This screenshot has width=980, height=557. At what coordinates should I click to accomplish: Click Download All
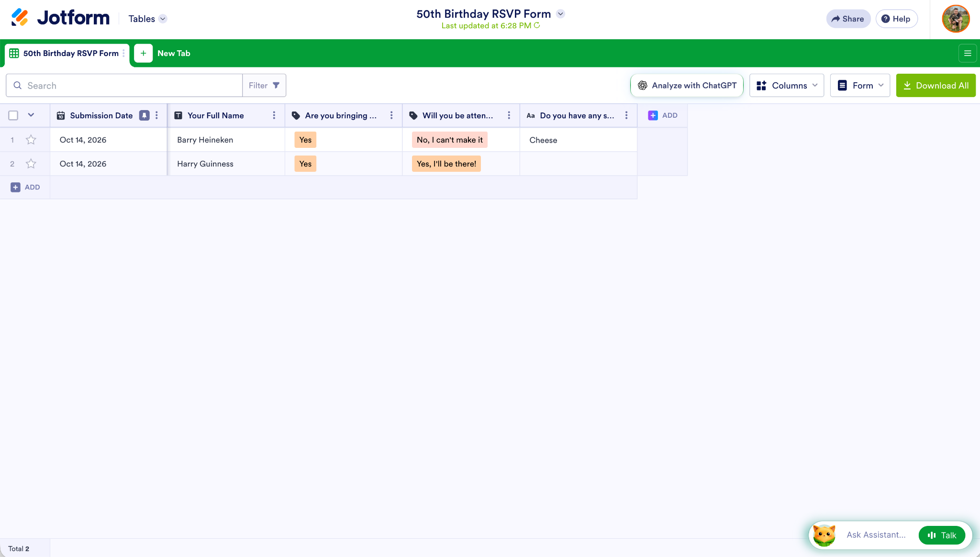(935, 85)
